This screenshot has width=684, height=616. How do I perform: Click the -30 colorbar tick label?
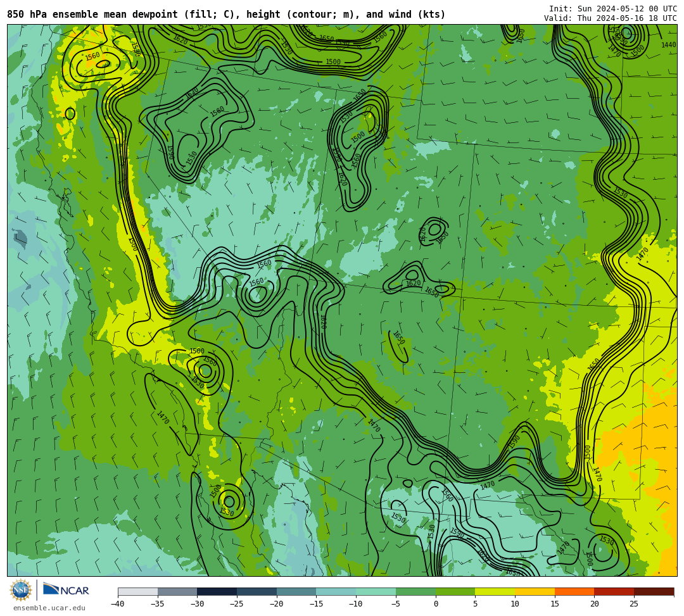click(x=197, y=604)
